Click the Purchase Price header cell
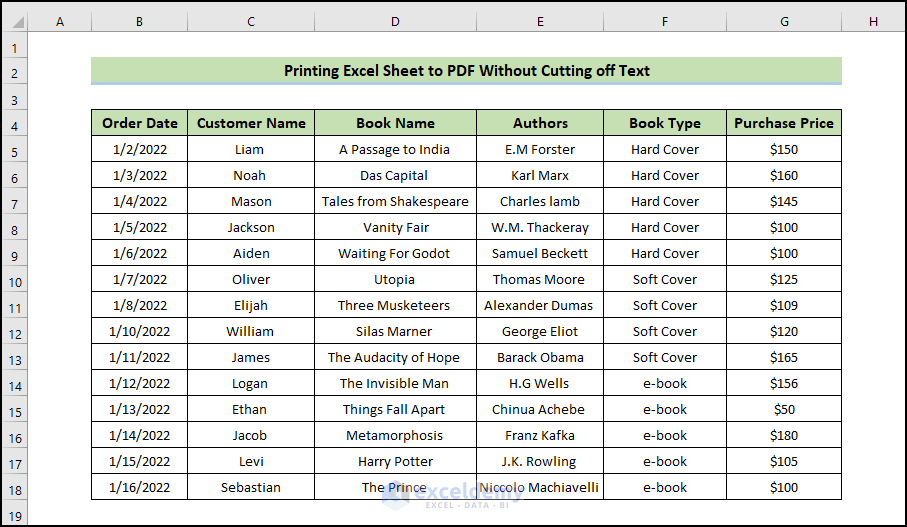The width and height of the screenshot is (907, 527). tap(783, 124)
